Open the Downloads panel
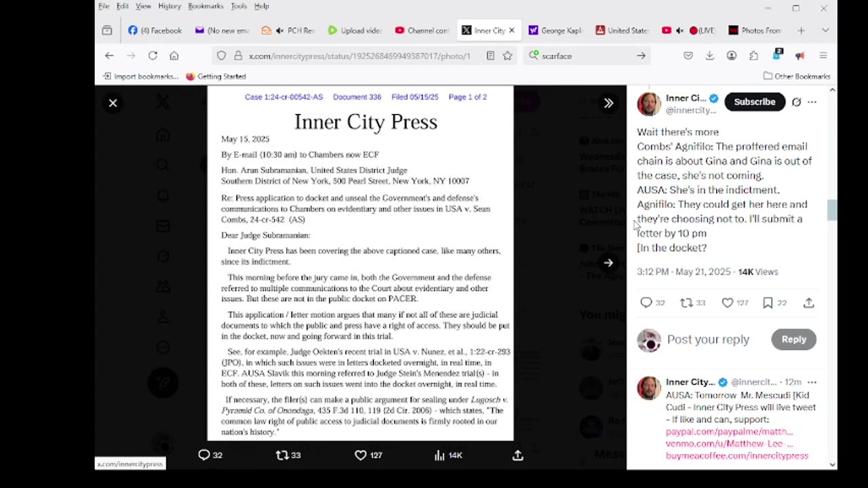 (x=710, y=56)
